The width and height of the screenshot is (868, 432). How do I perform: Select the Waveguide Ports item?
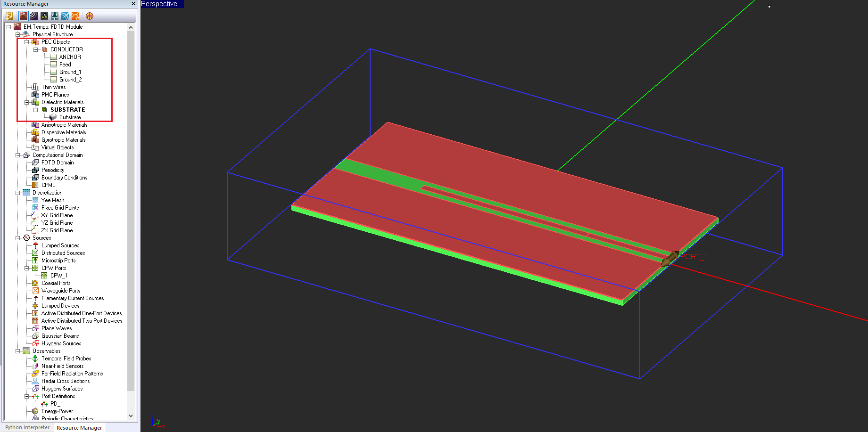61,291
